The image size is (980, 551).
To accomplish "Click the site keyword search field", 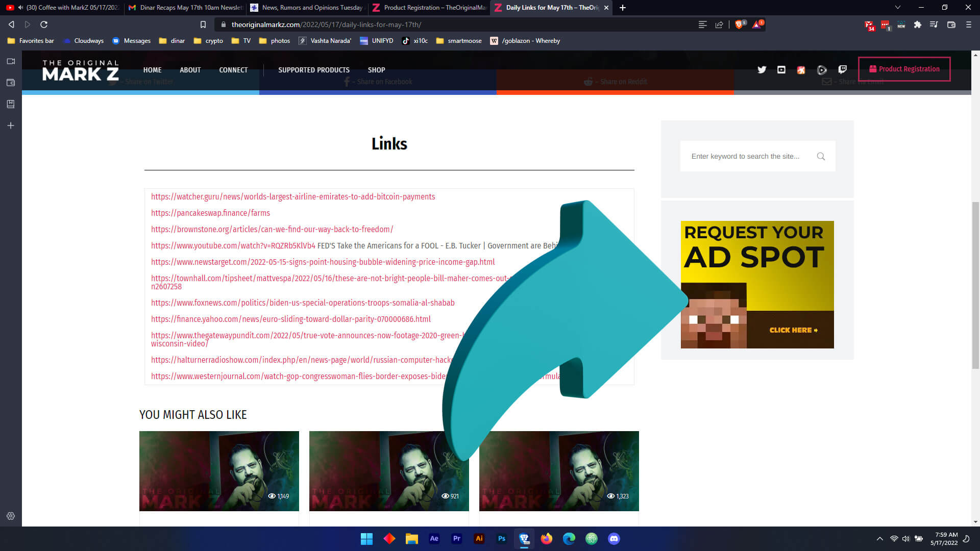I will 745,156.
